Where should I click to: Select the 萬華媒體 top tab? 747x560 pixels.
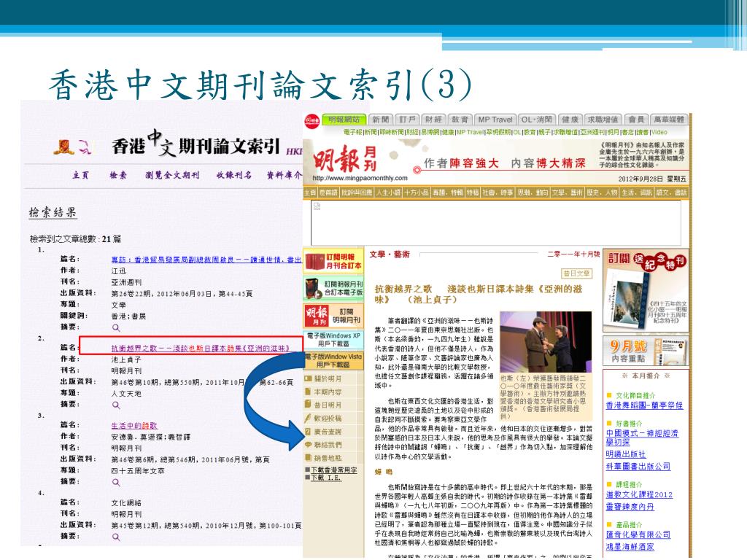point(669,120)
